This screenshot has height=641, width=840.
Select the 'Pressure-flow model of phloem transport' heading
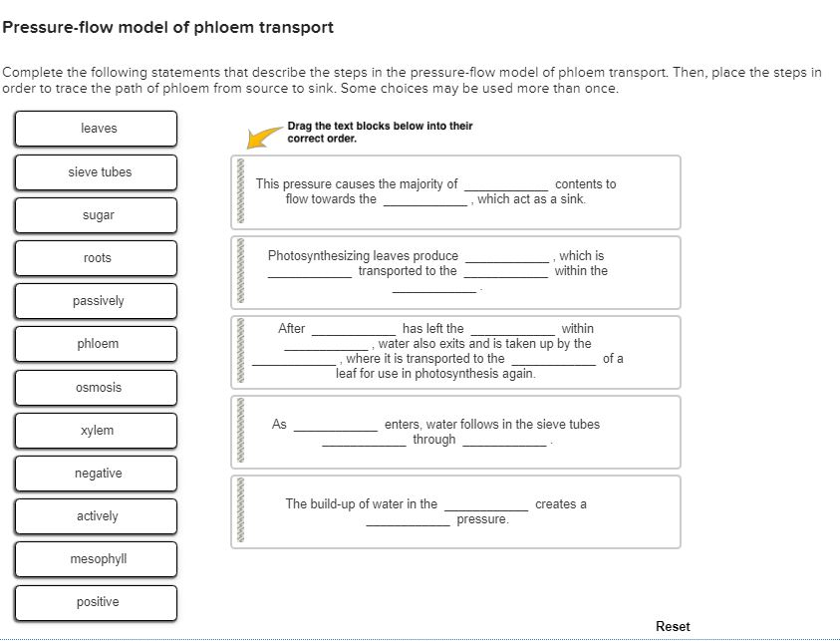[167, 28]
